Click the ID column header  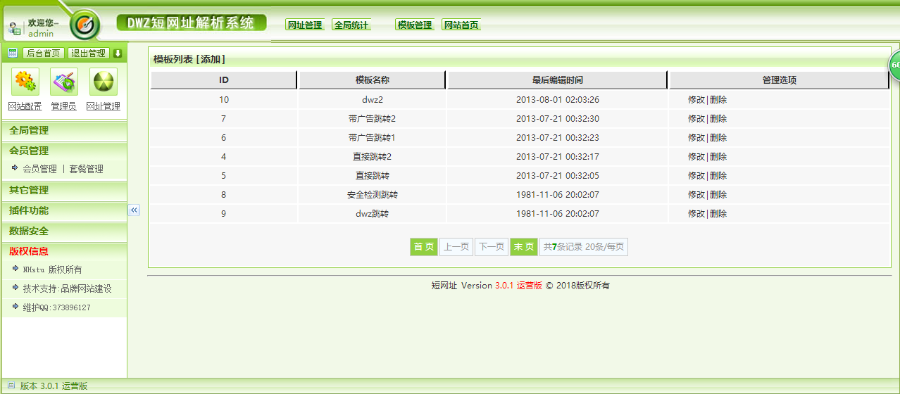coord(224,80)
